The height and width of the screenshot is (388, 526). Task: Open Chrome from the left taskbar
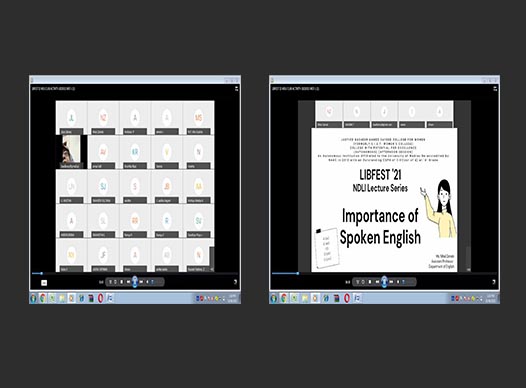click(x=43, y=298)
